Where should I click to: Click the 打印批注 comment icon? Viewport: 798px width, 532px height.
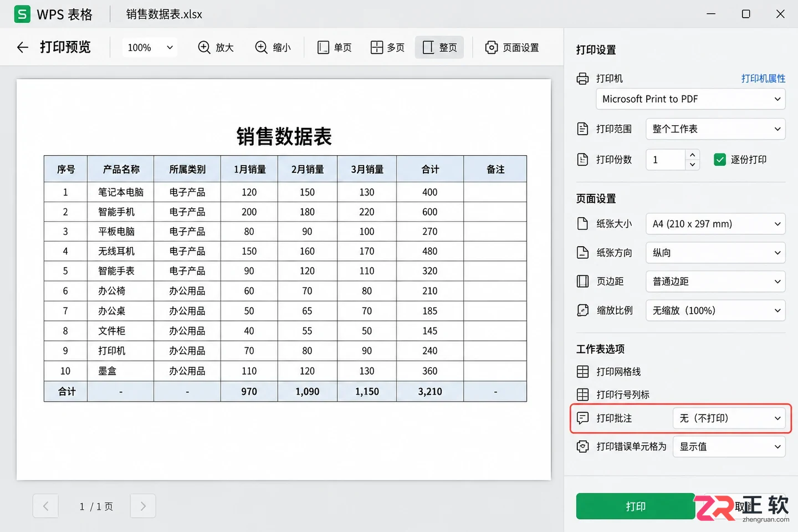tap(583, 418)
